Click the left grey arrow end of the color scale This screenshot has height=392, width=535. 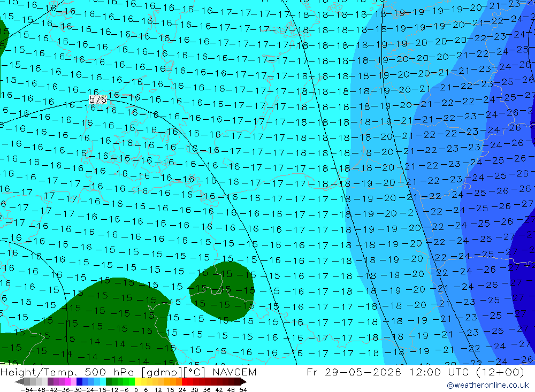pos(19,382)
